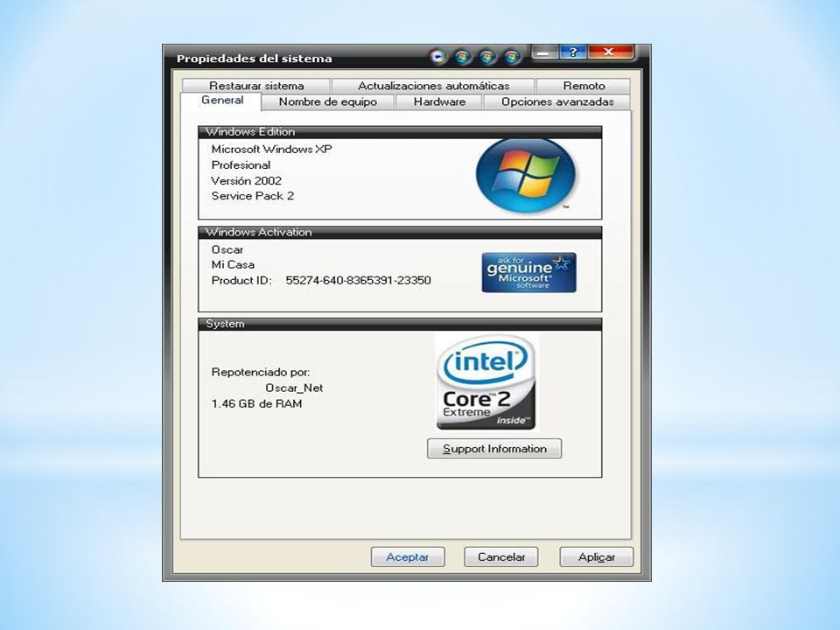Click the Windows logo orb in Windows Edition
Screen dimensions: 840x630
526,175
